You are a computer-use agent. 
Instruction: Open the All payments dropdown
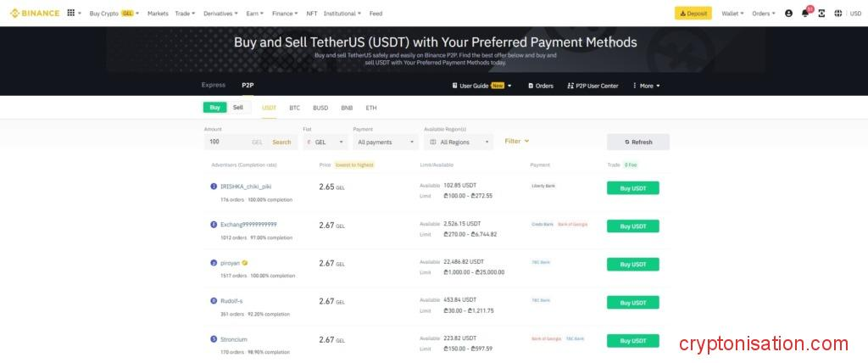pyautogui.click(x=386, y=142)
